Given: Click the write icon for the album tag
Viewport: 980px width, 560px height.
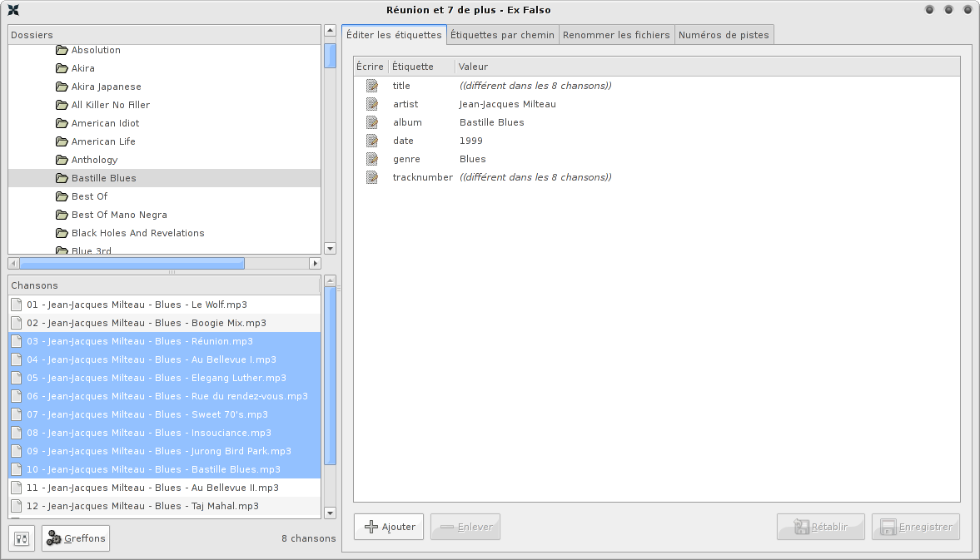Looking at the screenshot, I should (x=372, y=122).
